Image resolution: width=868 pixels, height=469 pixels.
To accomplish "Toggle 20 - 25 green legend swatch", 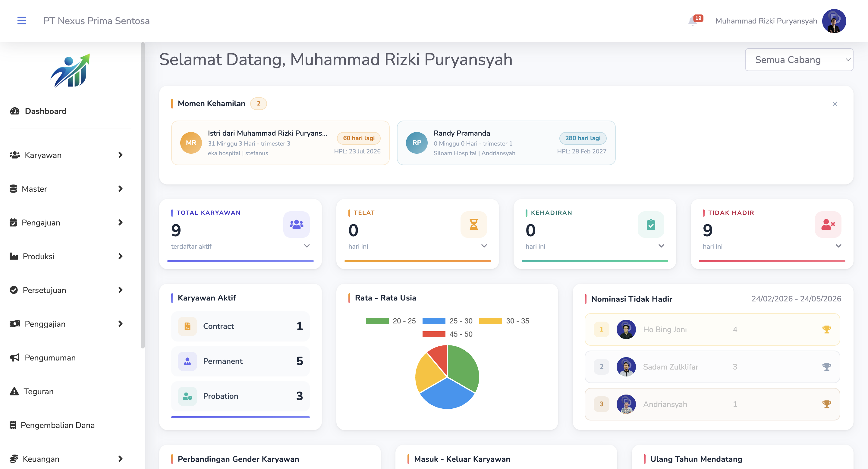I will (x=377, y=321).
